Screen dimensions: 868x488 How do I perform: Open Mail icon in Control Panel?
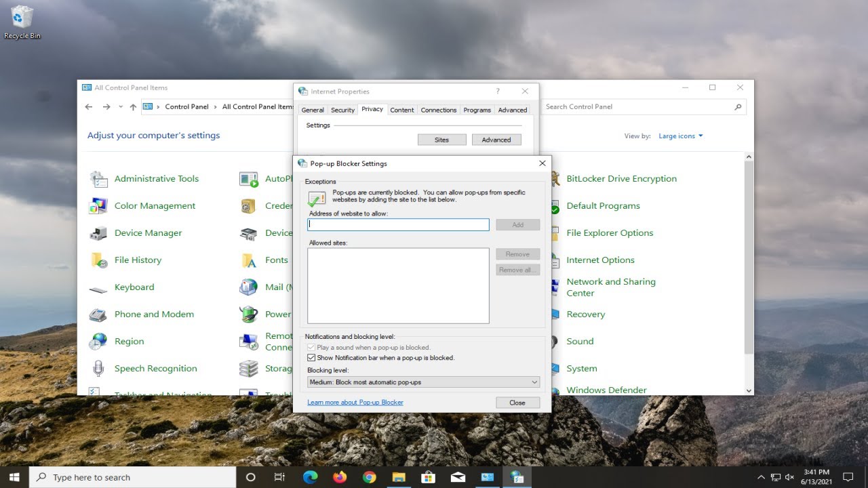[249, 287]
